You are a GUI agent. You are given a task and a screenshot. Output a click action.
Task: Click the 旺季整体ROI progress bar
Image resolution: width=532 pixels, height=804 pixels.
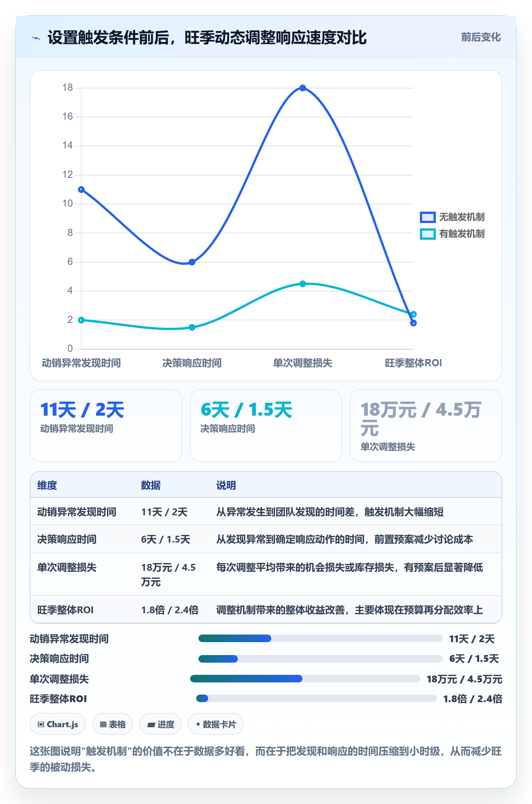[x=316, y=698]
